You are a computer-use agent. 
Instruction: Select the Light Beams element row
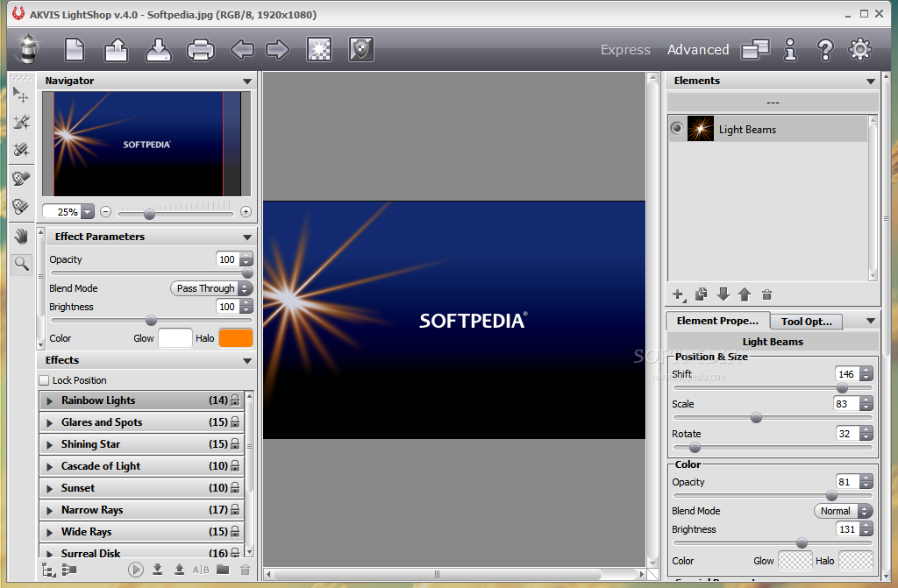[768, 129]
